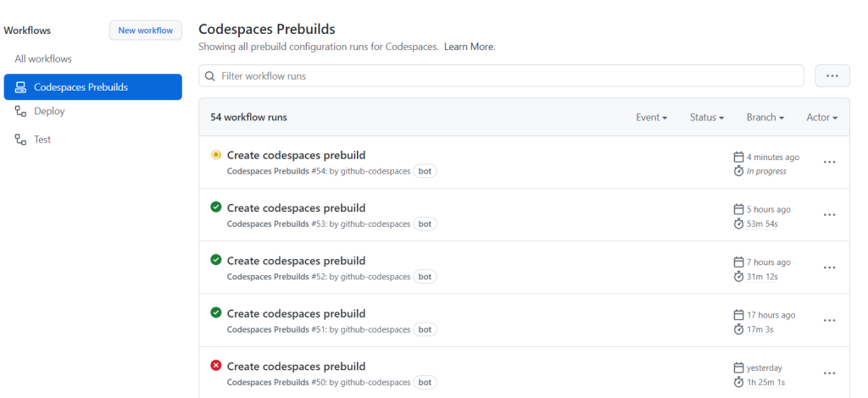Click the New workflow button
868x398 pixels.
(x=145, y=30)
